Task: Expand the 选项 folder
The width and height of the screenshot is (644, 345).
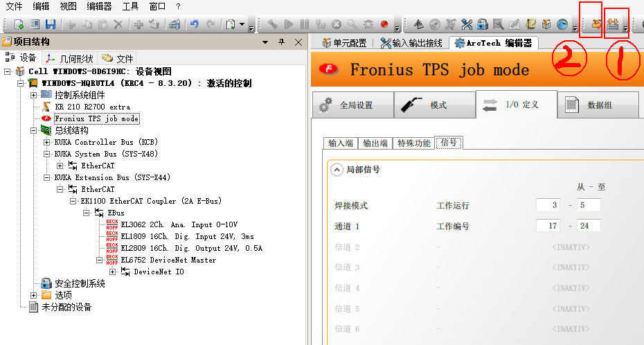Action: (34, 295)
